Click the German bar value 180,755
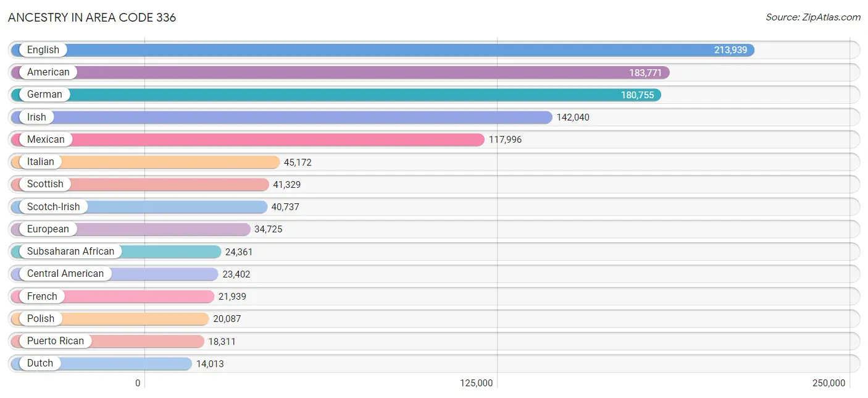Screen dimensions: 868x398 (x=638, y=95)
